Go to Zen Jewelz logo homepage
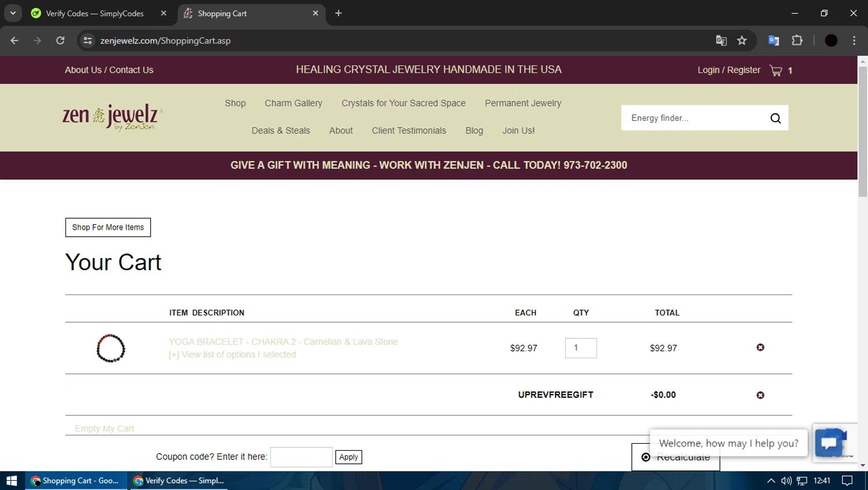 pos(112,117)
